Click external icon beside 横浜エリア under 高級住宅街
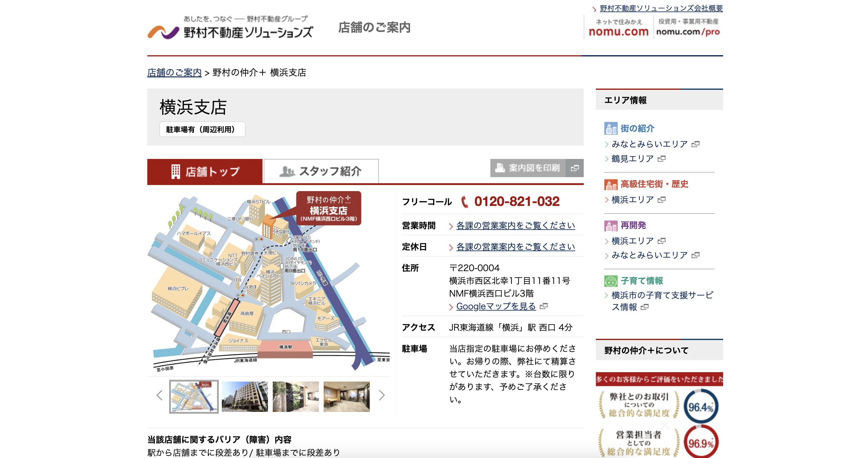Image resolution: width=868 pixels, height=458 pixels. click(661, 200)
